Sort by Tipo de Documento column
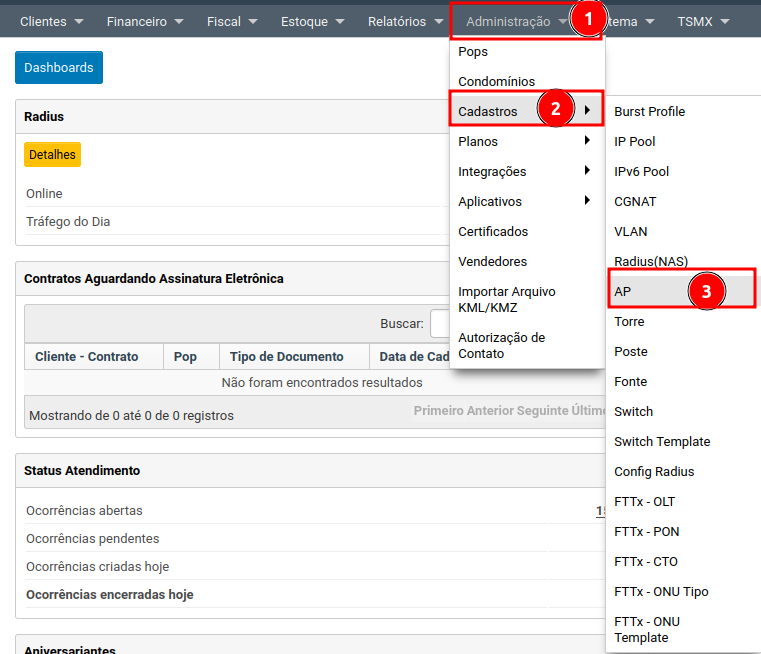The image size is (761, 654). pyautogui.click(x=286, y=357)
